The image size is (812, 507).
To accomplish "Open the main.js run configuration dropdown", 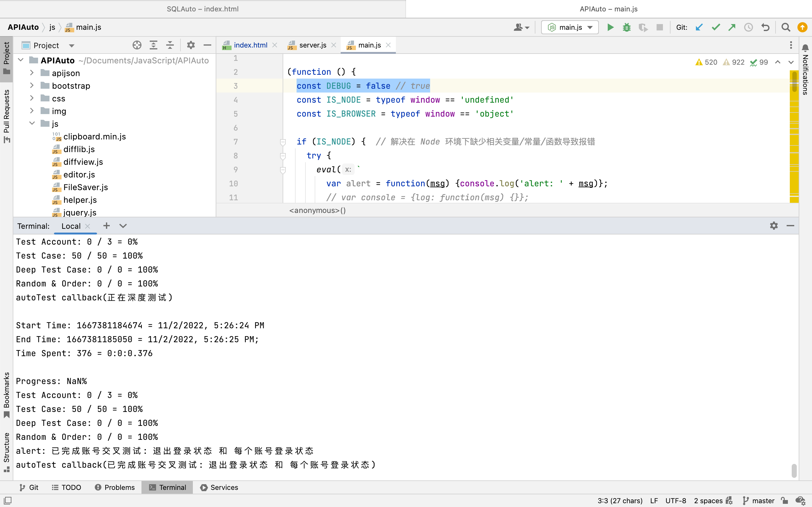I will 570,27.
